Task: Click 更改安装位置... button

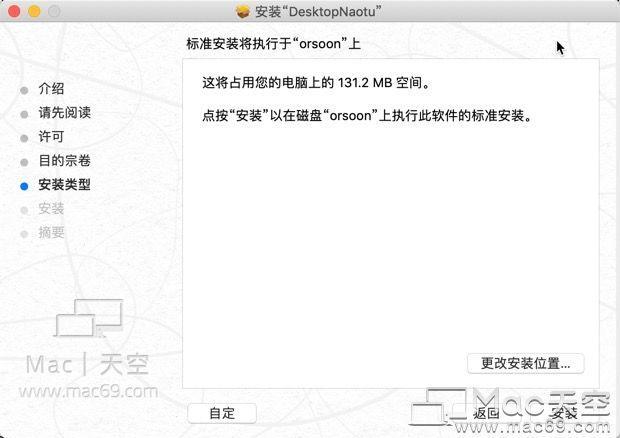Action: click(525, 363)
